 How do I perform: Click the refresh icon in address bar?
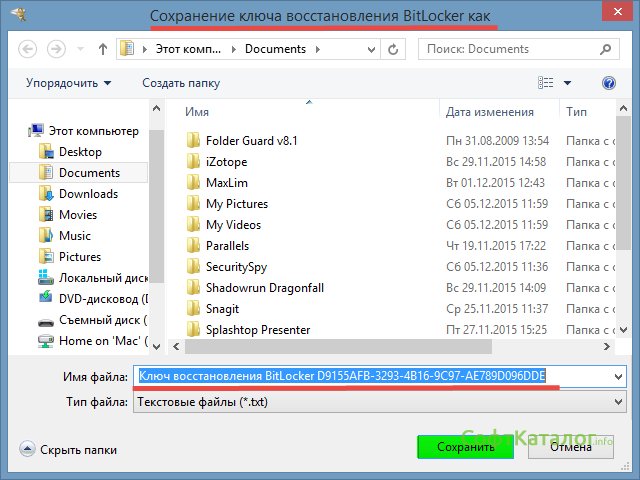[399, 48]
